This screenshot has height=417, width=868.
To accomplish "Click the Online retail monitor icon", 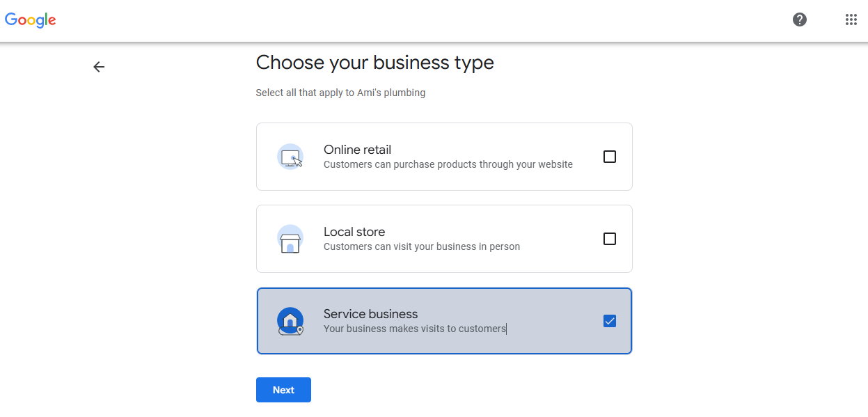I will pyautogui.click(x=290, y=157).
